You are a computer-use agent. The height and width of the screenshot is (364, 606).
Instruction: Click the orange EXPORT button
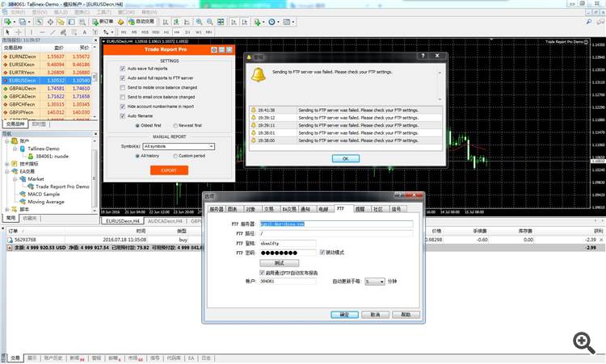(x=170, y=170)
